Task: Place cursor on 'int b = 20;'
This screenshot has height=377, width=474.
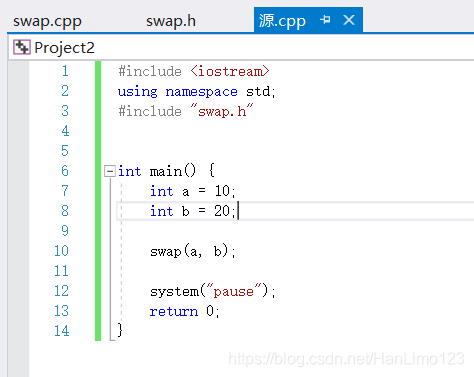Action: pyautogui.click(x=193, y=211)
